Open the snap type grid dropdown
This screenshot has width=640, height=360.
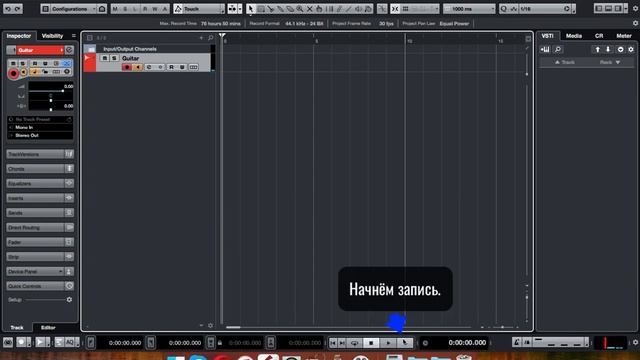click(420, 9)
